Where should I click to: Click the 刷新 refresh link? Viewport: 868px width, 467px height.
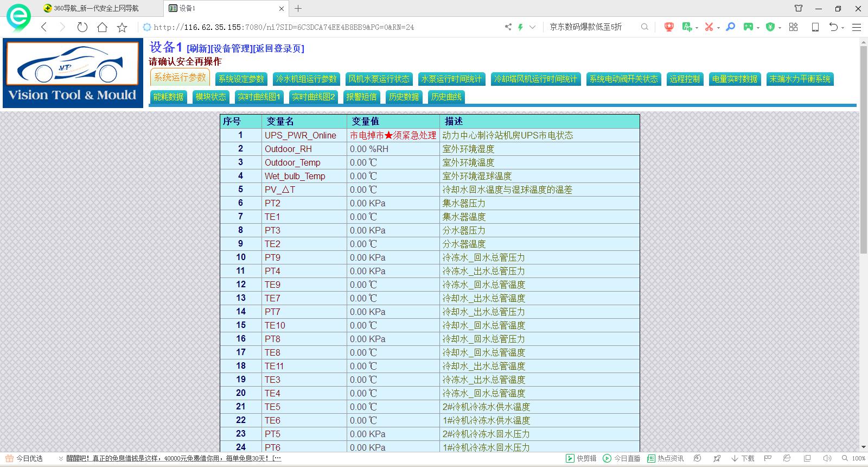(198, 49)
